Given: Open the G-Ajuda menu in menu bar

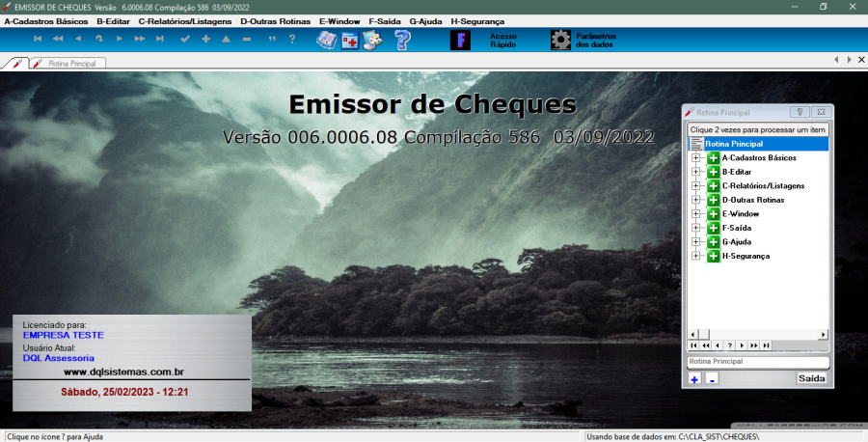Looking at the screenshot, I should point(425,20).
